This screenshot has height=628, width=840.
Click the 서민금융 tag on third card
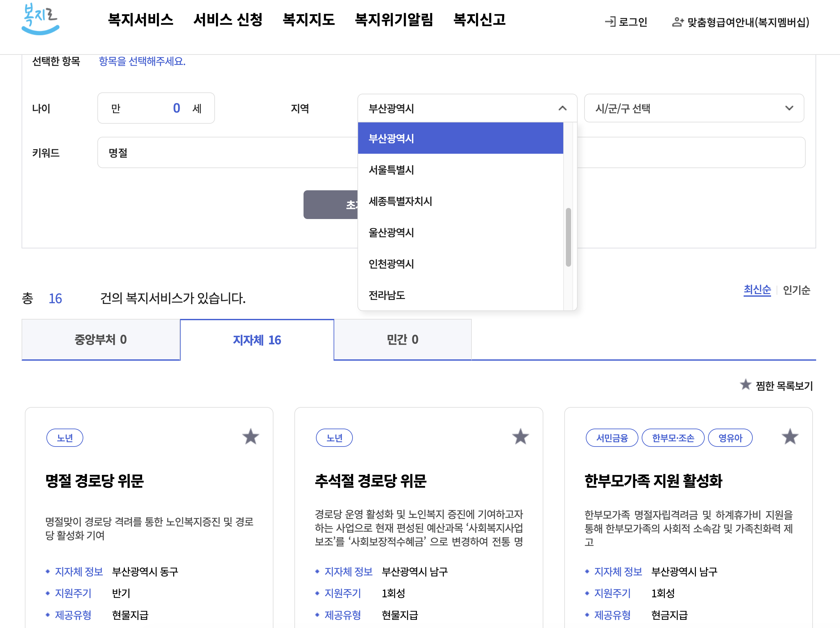612,438
